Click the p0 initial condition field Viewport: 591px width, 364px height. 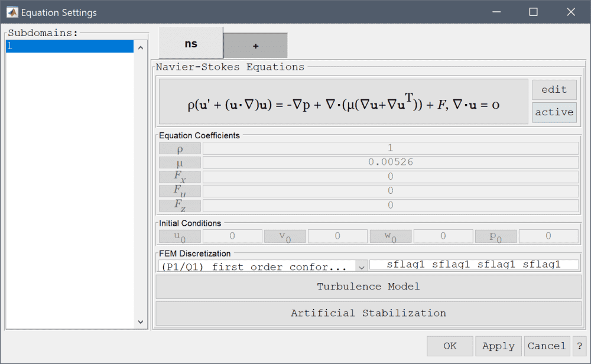(548, 236)
